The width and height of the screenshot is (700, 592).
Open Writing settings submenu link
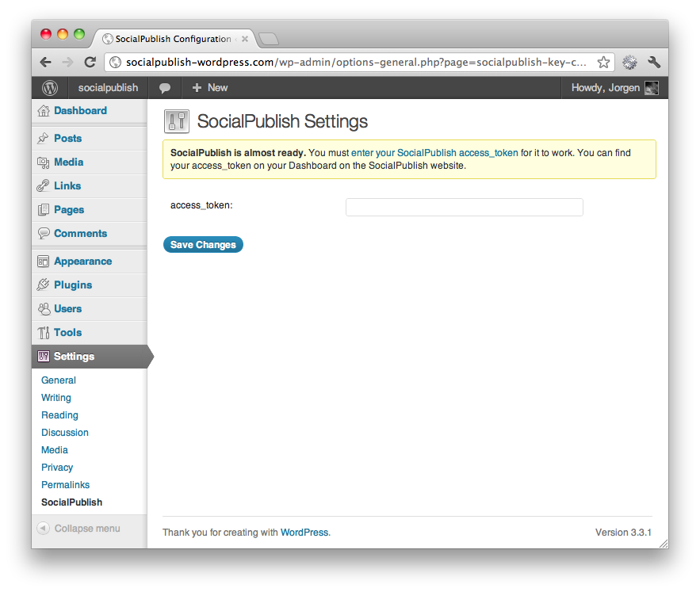[56, 398]
